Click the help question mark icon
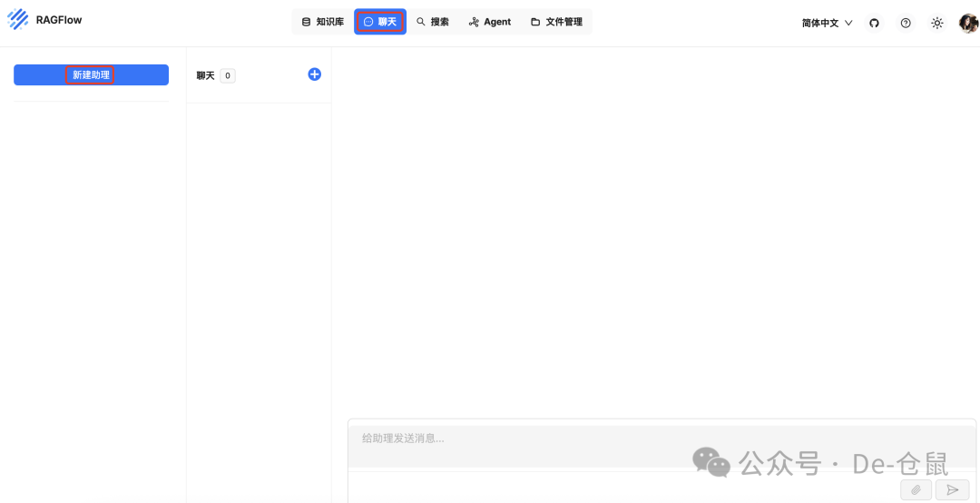Image resolution: width=980 pixels, height=503 pixels. [x=906, y=23]
